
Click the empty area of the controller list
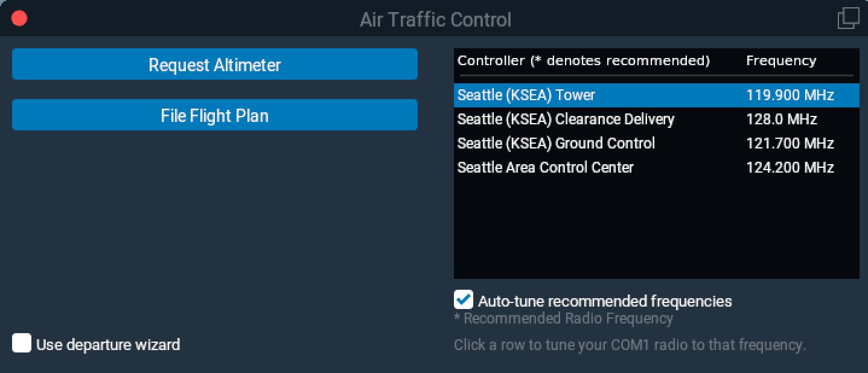click(656, 229)
